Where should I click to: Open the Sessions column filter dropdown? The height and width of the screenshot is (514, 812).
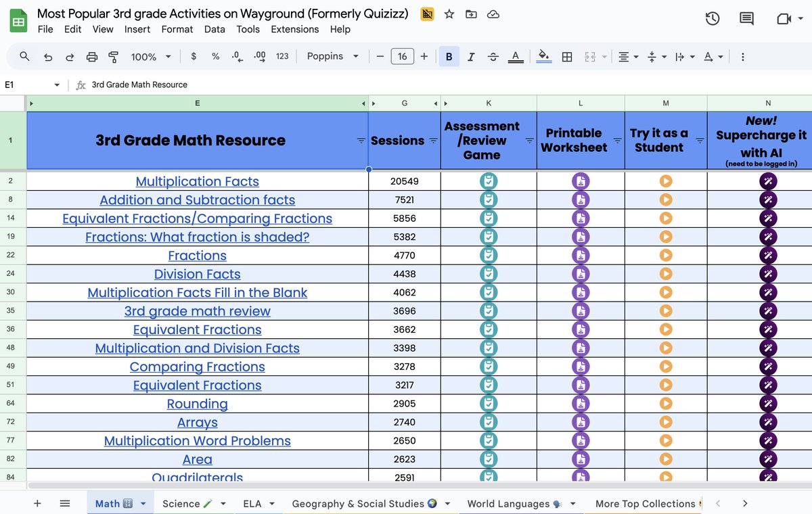433,141
